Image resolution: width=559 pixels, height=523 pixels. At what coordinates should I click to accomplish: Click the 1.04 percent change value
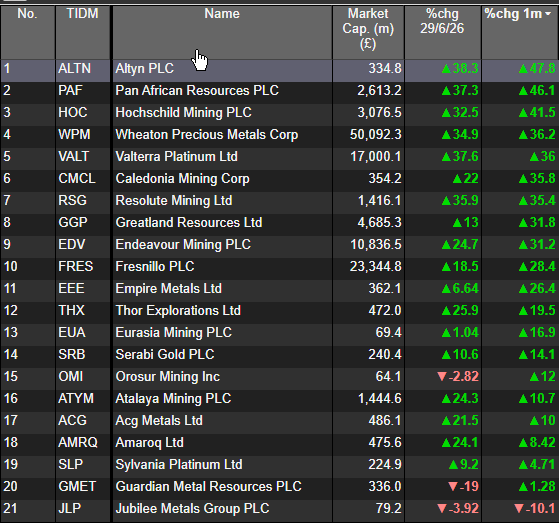pyautogui.click(x=460, y=333)
